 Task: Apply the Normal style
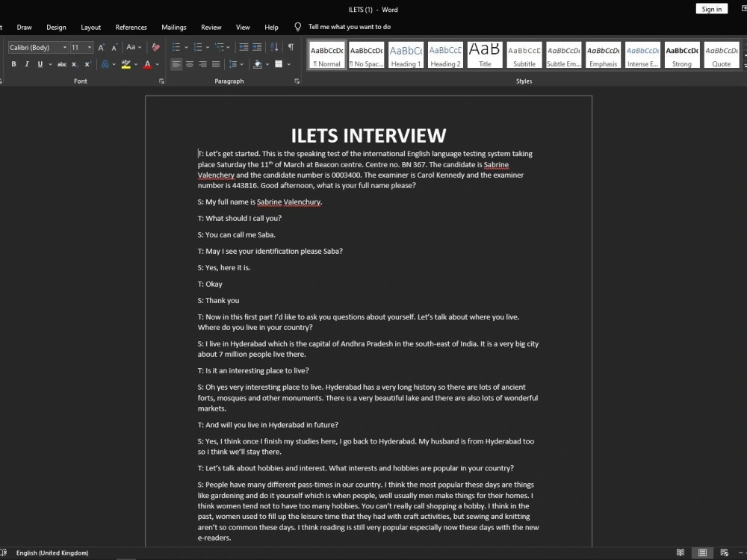327,55
